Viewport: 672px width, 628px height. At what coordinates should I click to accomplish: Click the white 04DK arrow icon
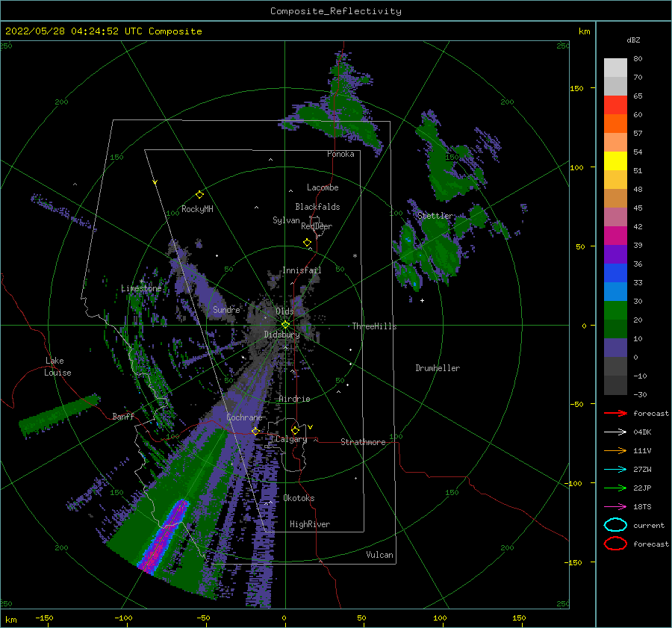pyautogui.click(x=615, y=432)
